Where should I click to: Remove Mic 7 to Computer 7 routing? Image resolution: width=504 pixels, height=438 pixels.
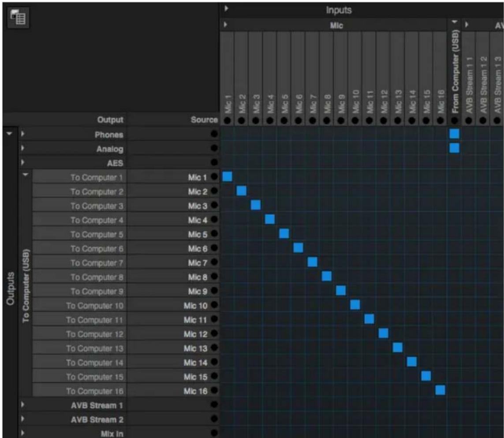click(x=313, y=262)
